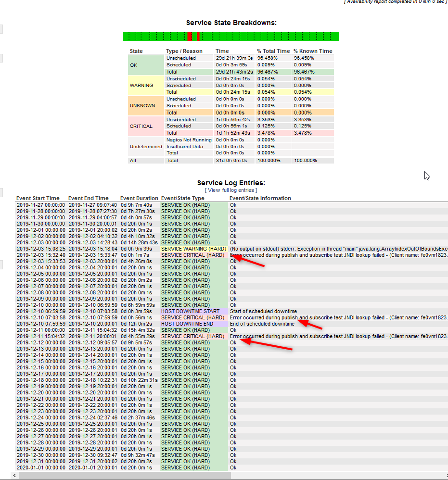Click the Event Duration column header
Image resolution: width=448 pixels, height=480 pixels.
tap(139, 198)
